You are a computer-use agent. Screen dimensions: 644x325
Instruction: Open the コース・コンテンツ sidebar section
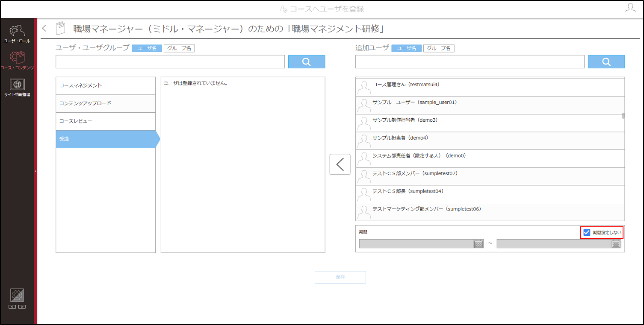click(x=17, y=61)
